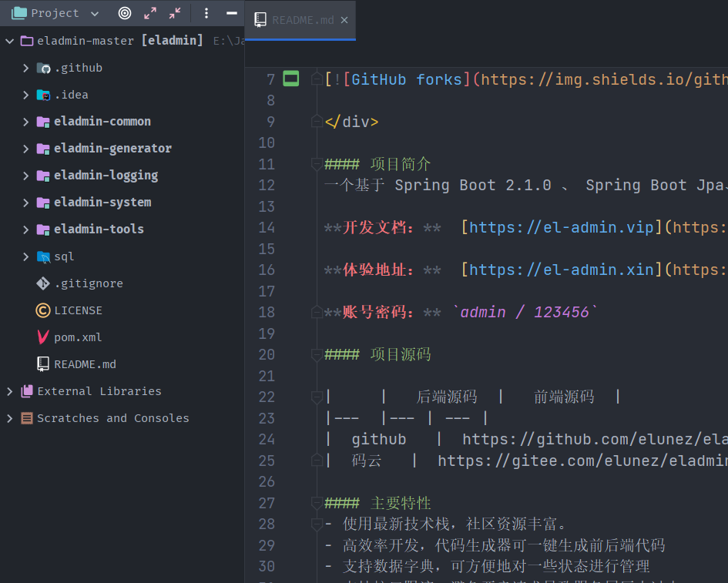Screen dimensions: 728x583
Task: Click the gitee.com/elunez URL on line 25
Action: click(582, 461)
